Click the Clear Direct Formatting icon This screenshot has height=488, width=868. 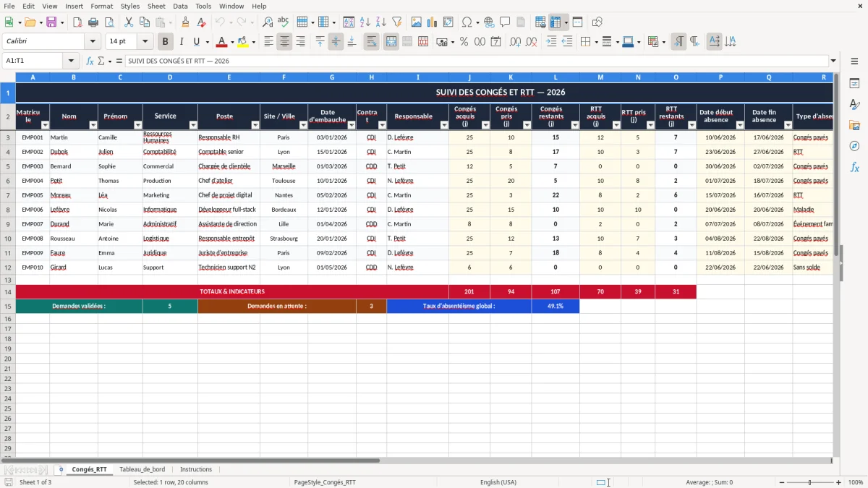pos(200,22)
